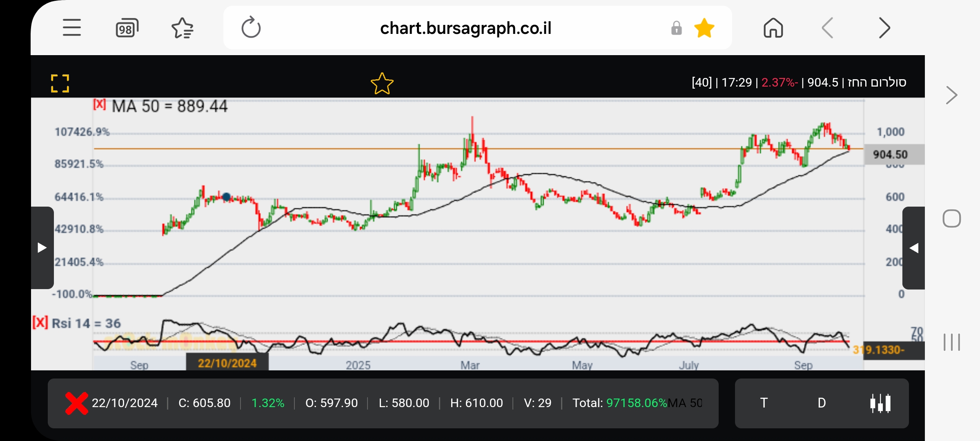
Task: Navigate back with the left arrow
Action: 828,28
